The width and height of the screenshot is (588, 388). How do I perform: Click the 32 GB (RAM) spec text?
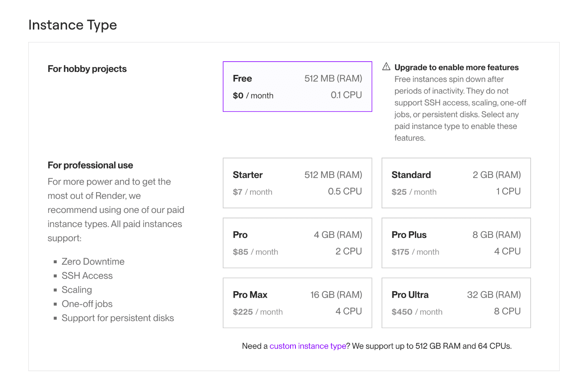[494, 295]
